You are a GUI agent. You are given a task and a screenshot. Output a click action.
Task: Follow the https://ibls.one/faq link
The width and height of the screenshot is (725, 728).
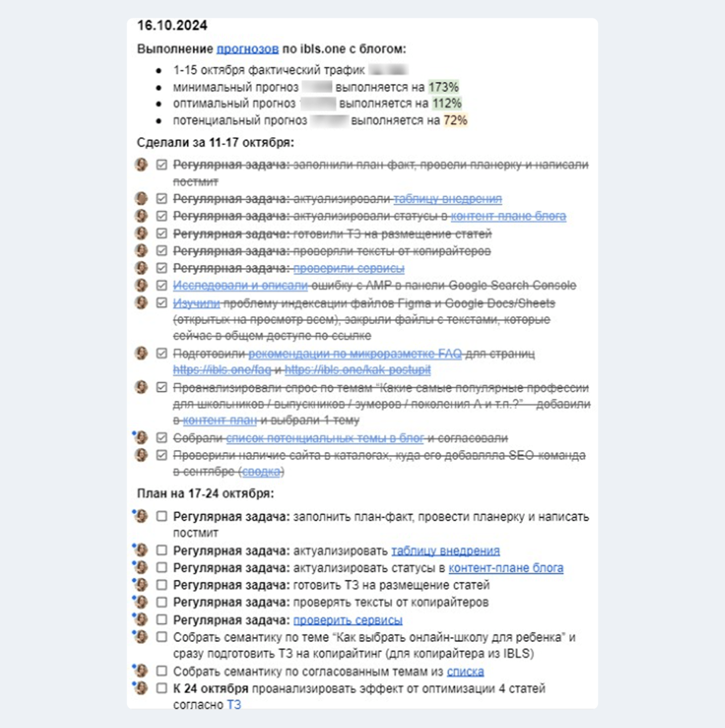pyautogui.click(x=222, y=370)
